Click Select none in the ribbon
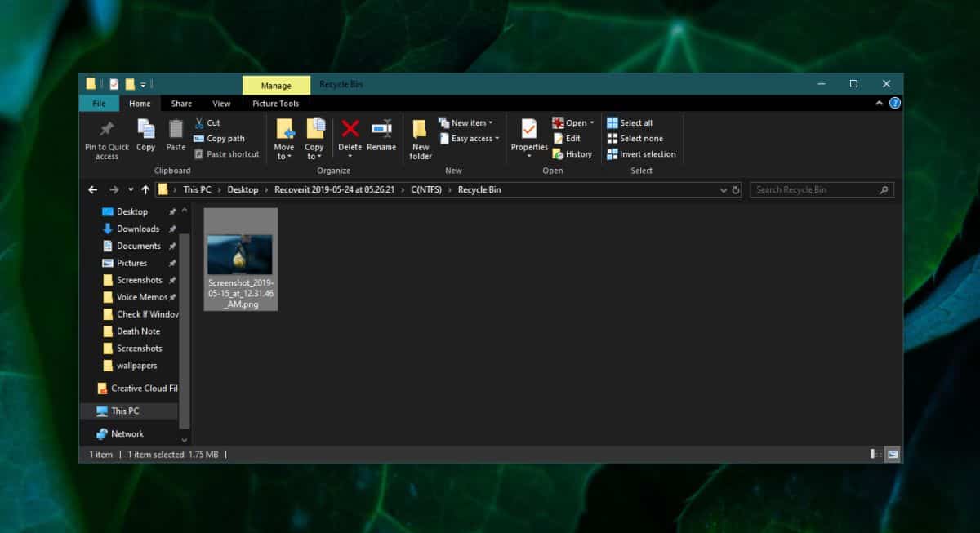Viewport: 980px width, 533px height. (635, 139)
